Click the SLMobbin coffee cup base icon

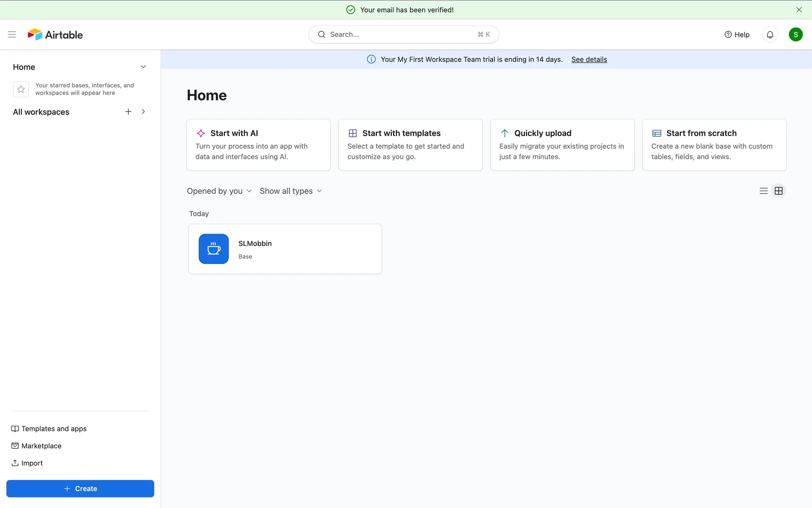click(214, 249)
